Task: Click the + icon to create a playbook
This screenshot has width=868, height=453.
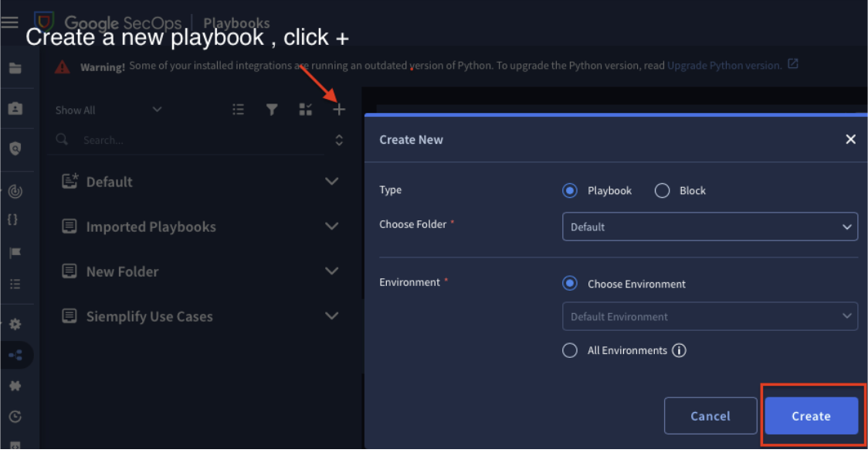Action: pyautogui.click(x=338, y=109)
